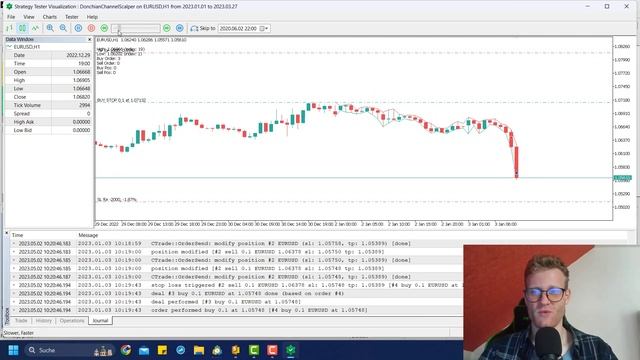Viewport: 640px width, 360px height.
Task: Select the Open value 1.06668
Action: (82, 72)
